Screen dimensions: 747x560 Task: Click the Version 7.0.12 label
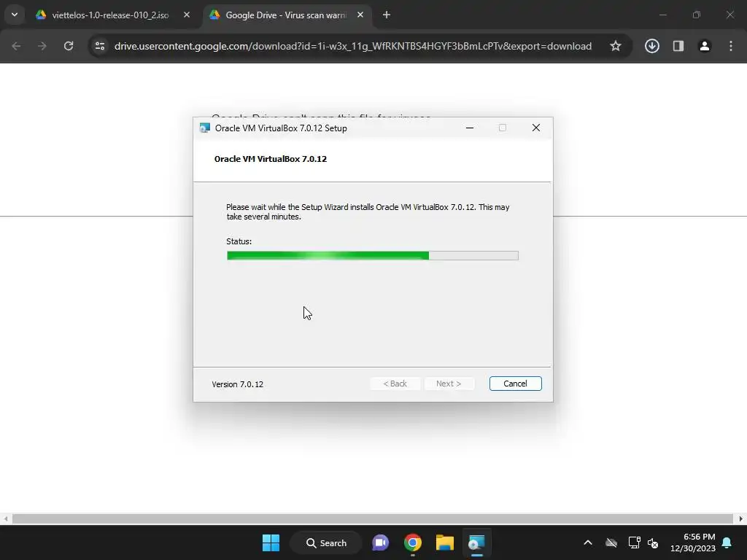coord(237,384)
